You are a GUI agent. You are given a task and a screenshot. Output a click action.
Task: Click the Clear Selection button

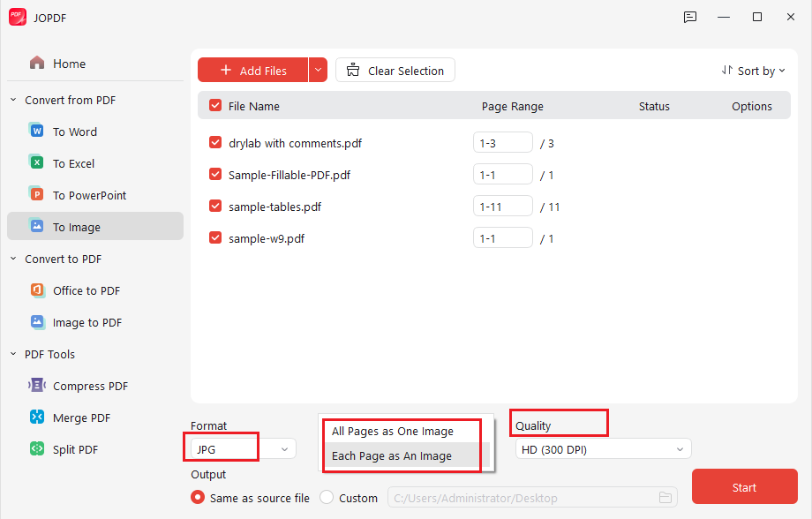point(395,70)
